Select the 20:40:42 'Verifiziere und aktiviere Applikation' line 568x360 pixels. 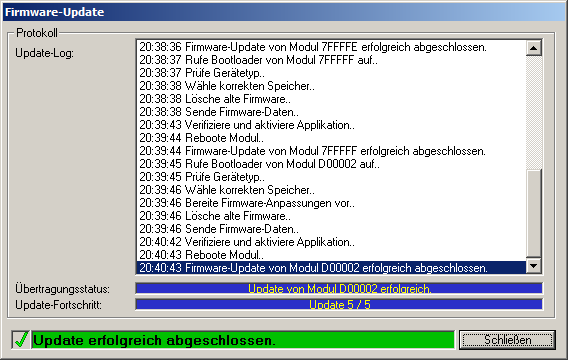tap(331, 242)
